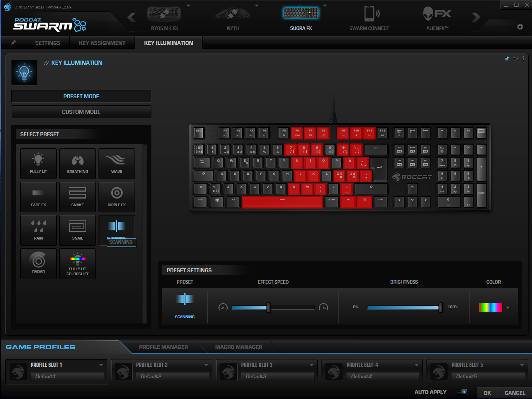Select the Wave preset
The height and width of the screenshot is (399, 532).
click(x=117, y=164)
